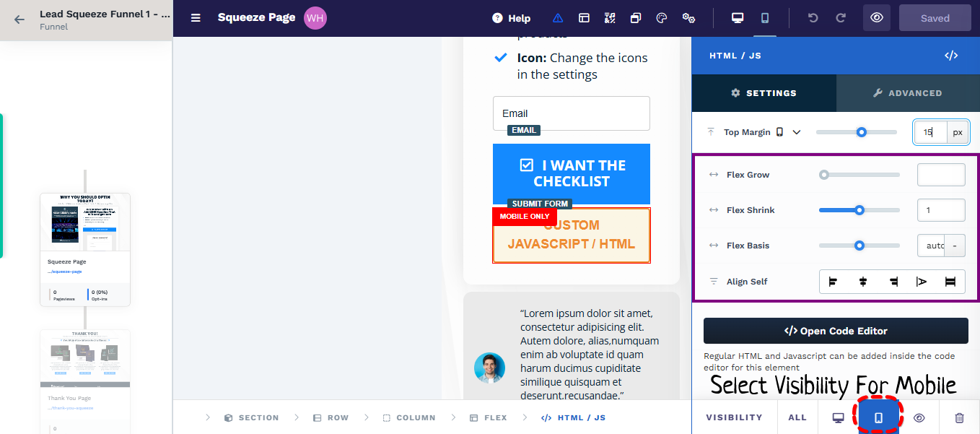Open the color palette theme icon
Screen dimensions: 980x434
[661, 18]
